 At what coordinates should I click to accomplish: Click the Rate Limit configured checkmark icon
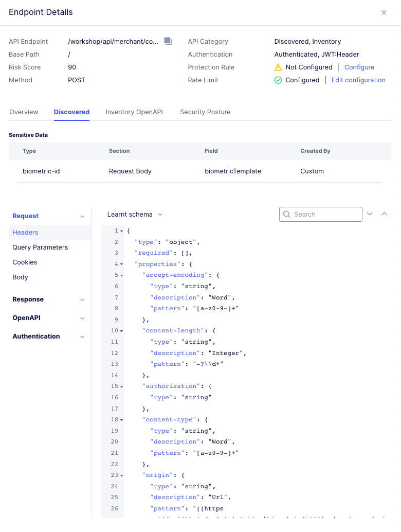coord(278,80)
